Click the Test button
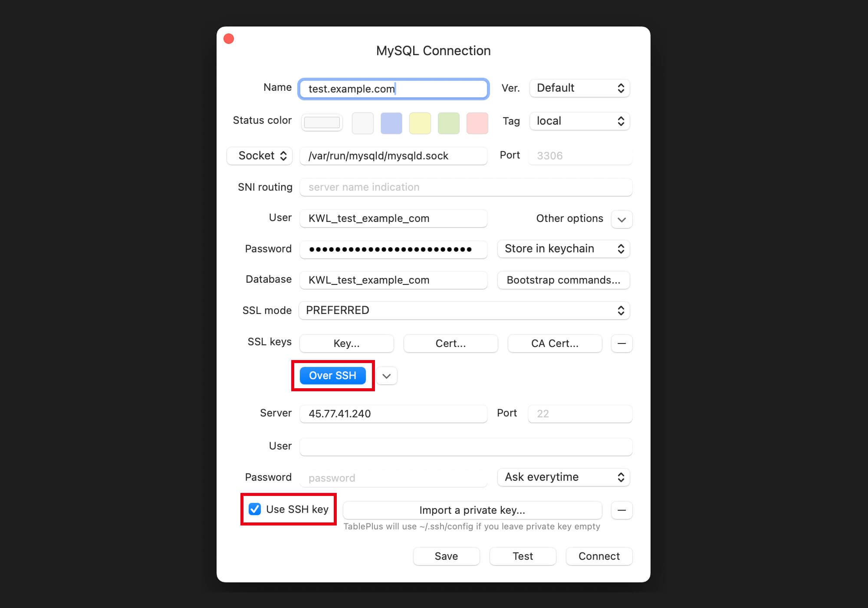Screen dimensions: 868x608 [523, 556]
